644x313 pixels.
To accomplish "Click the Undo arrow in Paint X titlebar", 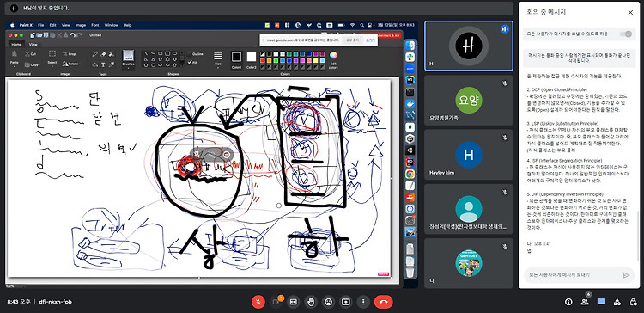I will (72, 35).
